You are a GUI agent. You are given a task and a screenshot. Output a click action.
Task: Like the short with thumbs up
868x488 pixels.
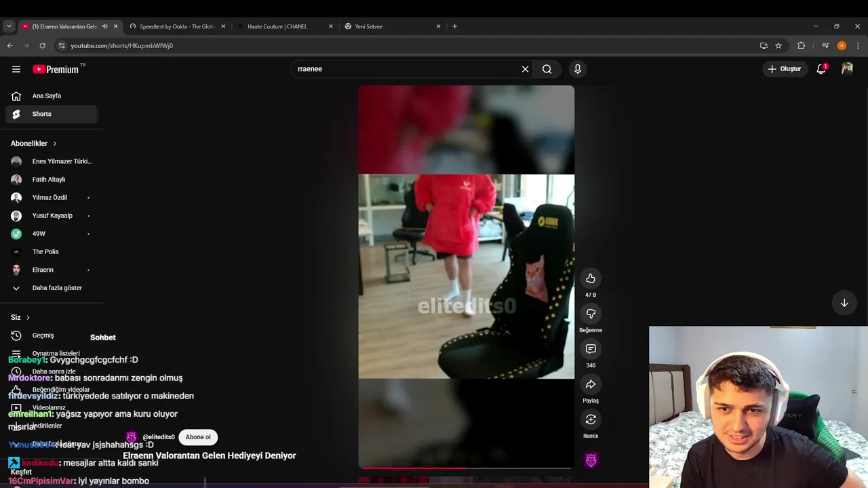591,279
